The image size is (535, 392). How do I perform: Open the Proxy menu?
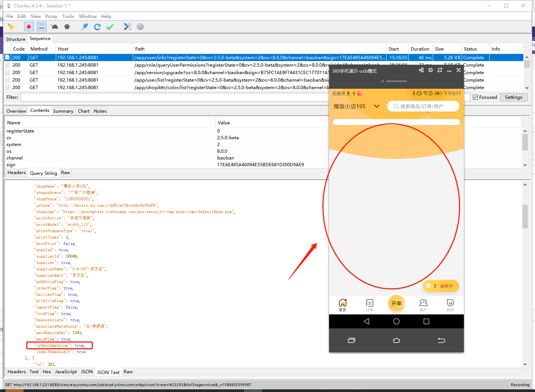click(51, 16)
